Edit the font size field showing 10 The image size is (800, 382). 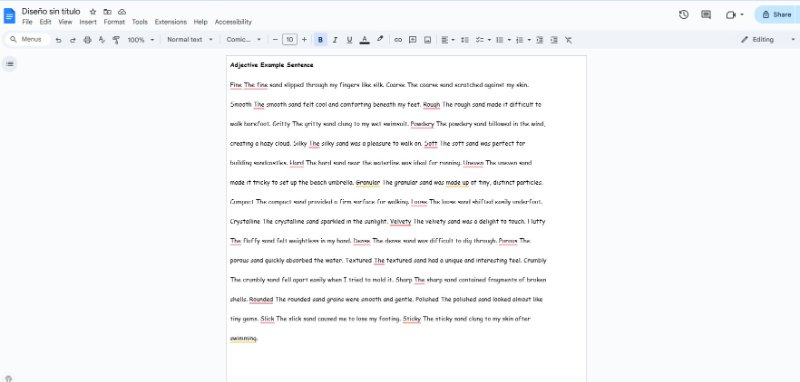click(x=290, y=39)
